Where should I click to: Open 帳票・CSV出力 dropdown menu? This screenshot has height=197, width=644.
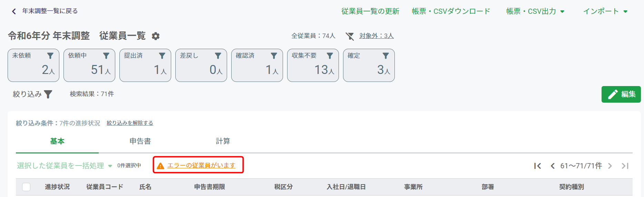535,11
